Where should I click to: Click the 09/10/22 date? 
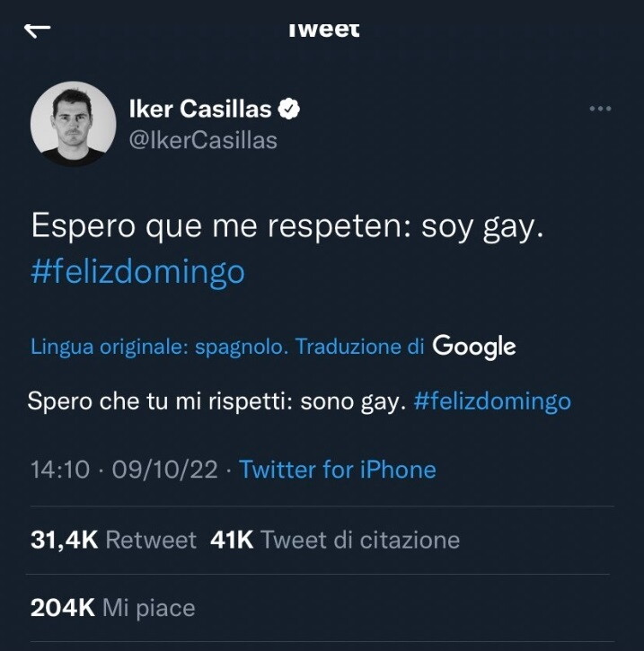(164, 469)
